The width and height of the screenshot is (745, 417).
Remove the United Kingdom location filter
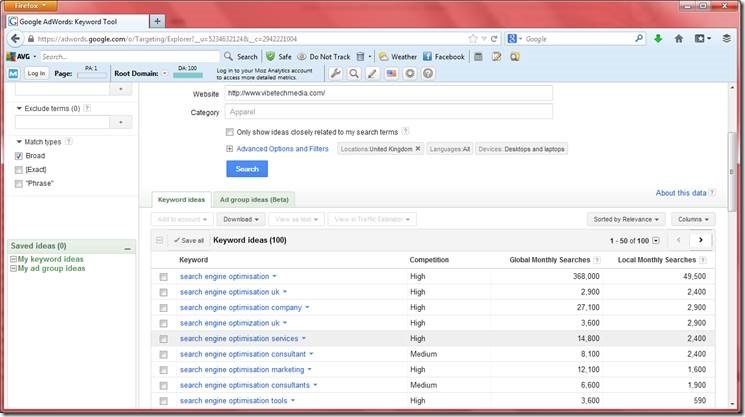pyautogui.click(x=418, y=148)
